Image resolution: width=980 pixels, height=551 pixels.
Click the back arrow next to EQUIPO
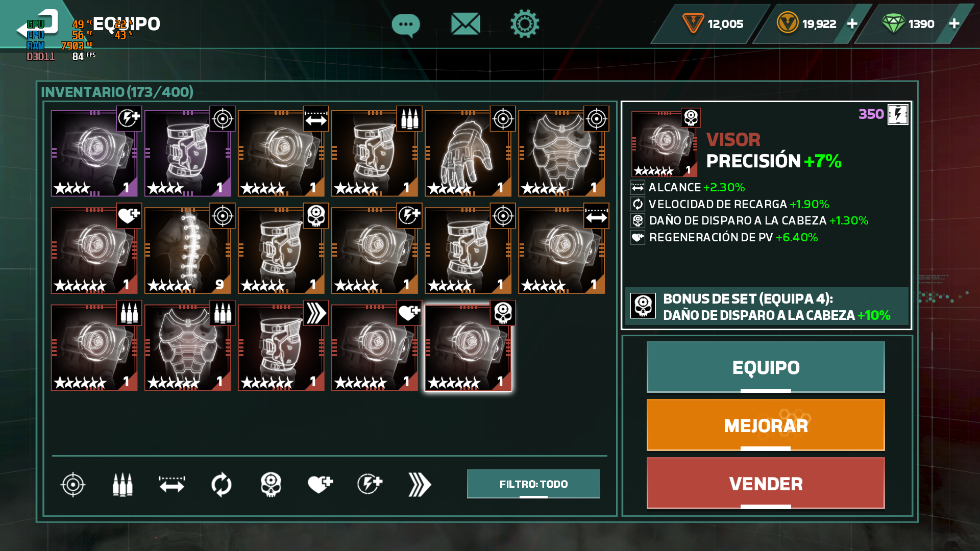coord(38,26)
